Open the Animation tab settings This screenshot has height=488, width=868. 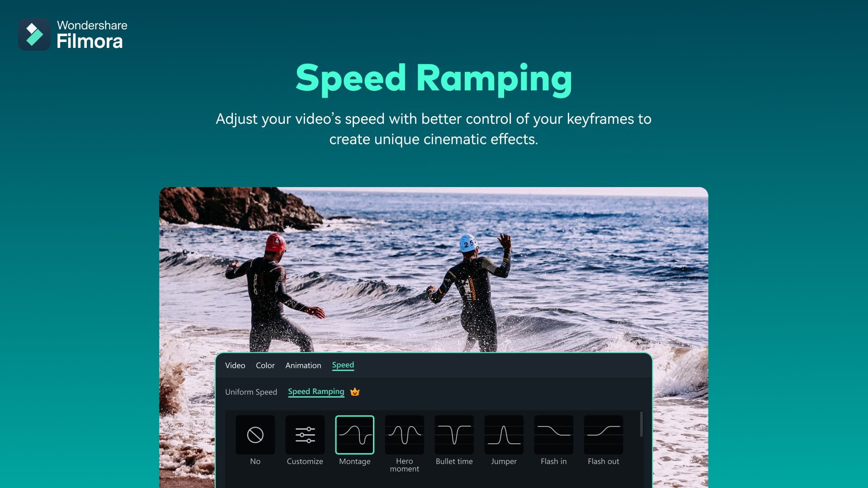[x=303, y=365]
